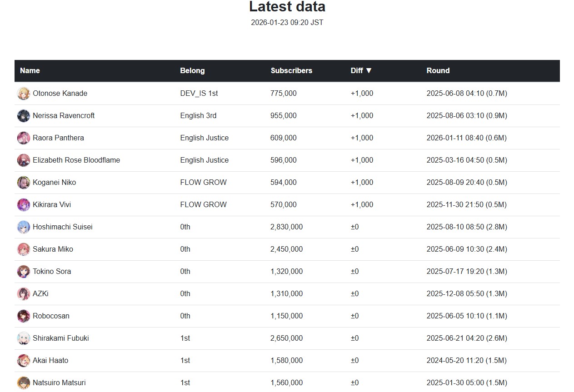Open Akai Haato name link

(x=50, y=361)
